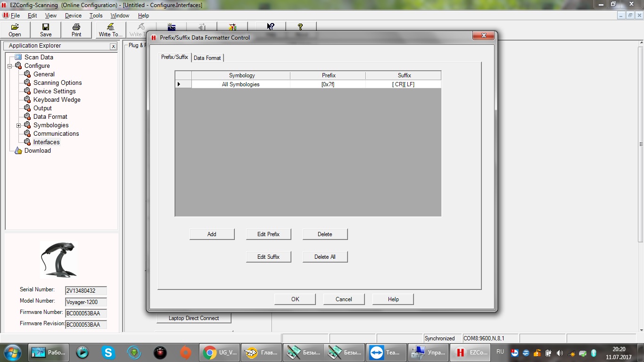Select Keyboard Wedge in the explorer
The height and width of the screenshot is (362, 644).
coord(57,99)
